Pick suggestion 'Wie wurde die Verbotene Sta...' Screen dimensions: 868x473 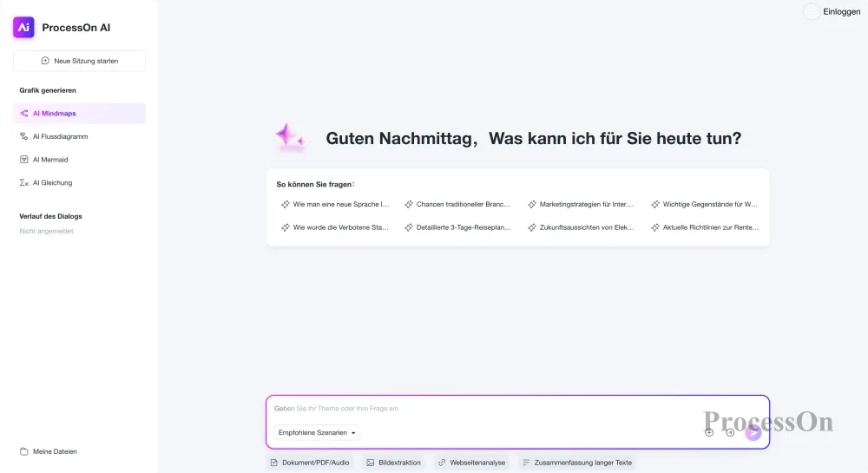click(x=335, y=227)
